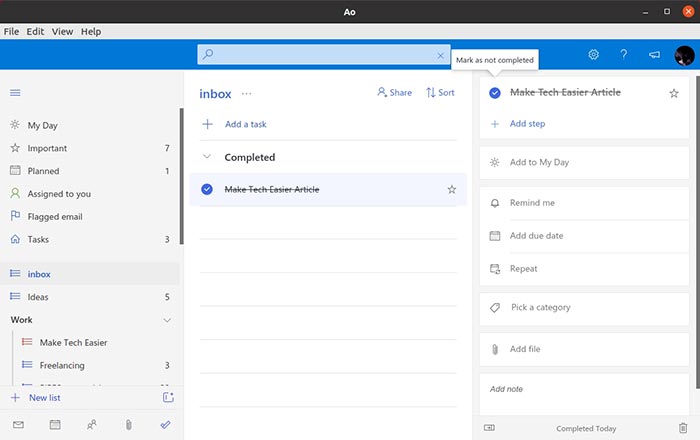Open the Sort options
Viewport: 700px width, 440px height.
[440, 93]
